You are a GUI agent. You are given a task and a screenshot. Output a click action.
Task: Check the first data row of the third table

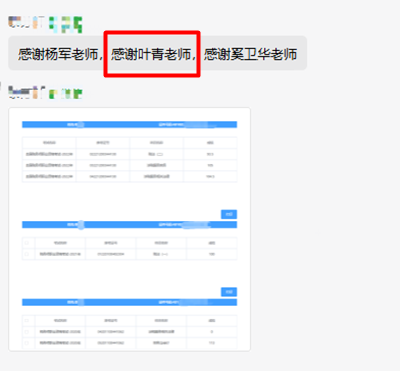27,332
